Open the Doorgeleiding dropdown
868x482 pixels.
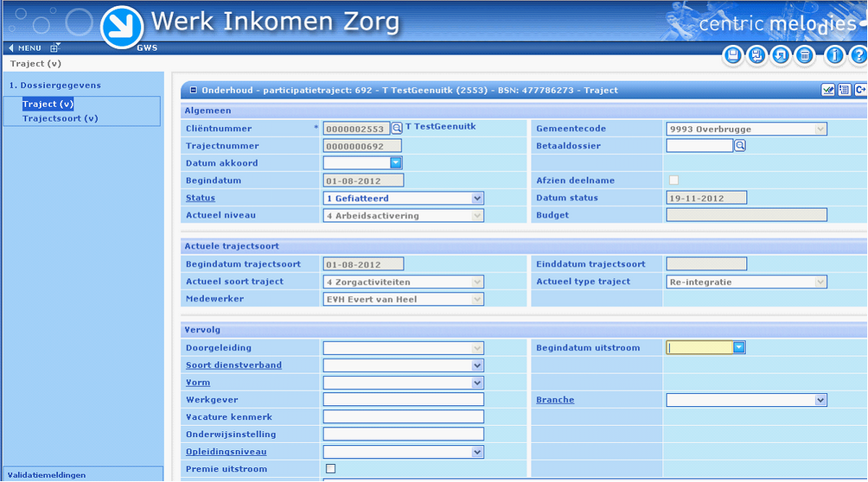pyautogui.click(x=477, y=348)
